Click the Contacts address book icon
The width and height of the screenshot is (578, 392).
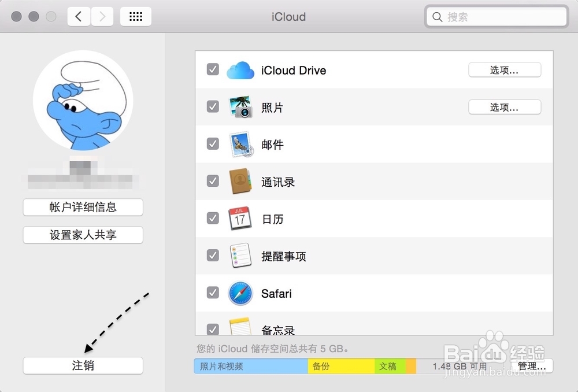point(240,181)
